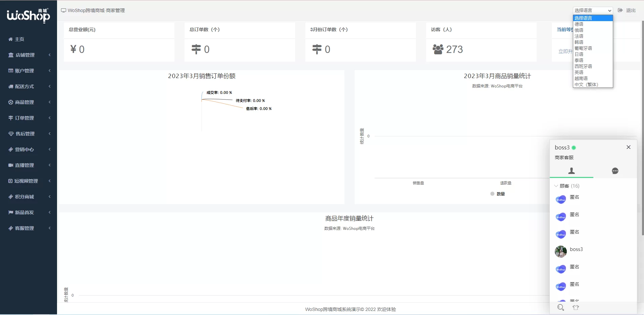Click the 商品管理 sidebar icon
The image size is (644, 315).
(11, 102)
